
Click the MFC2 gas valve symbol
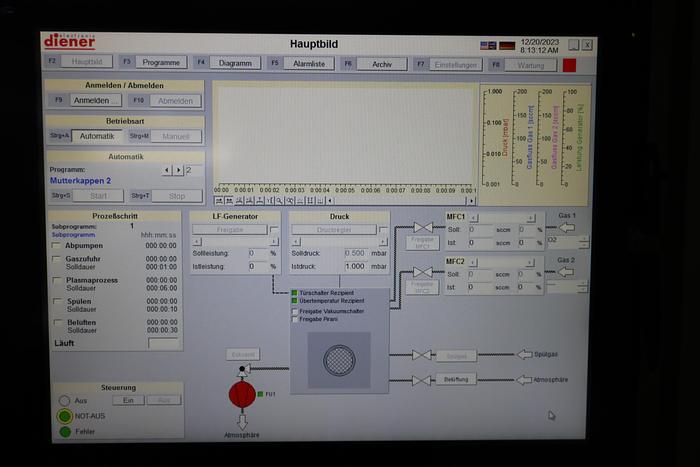(422, 272)
